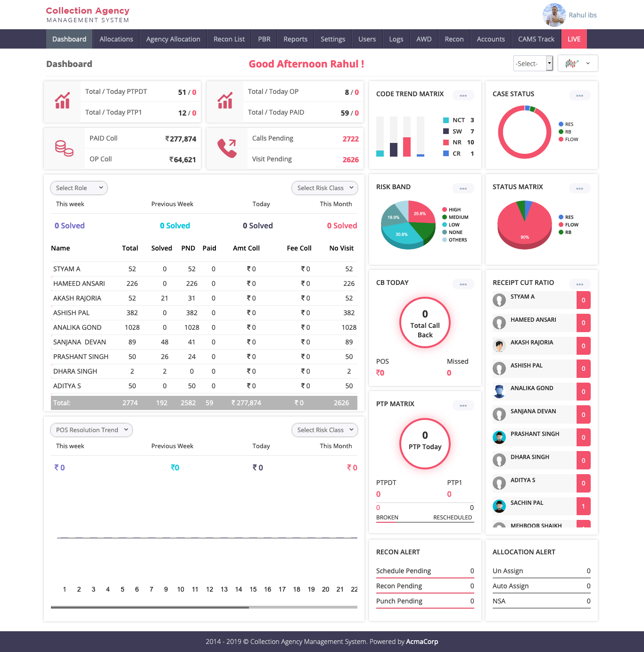Click the Risk Band ellipsis button
Image resolution: width=644 pixels, height=652 pixels.
[463, 189]
